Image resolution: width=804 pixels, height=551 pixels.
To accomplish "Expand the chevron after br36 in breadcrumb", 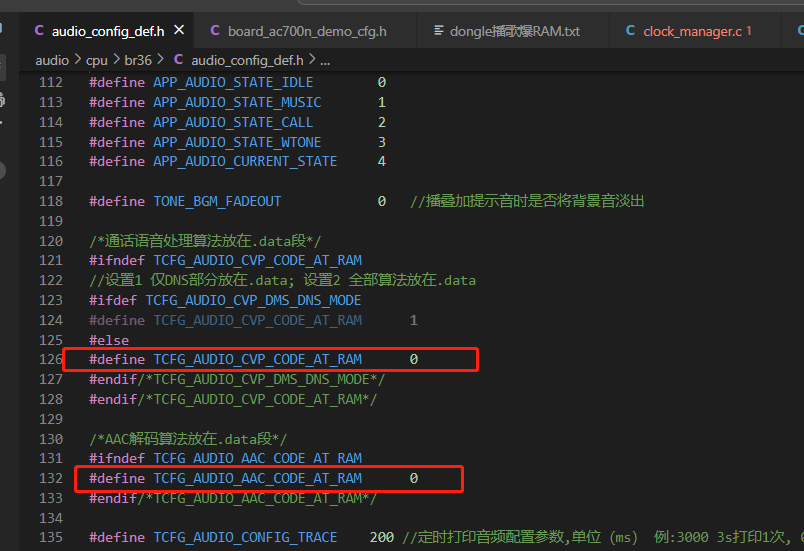I will click(x=160, y=59).
